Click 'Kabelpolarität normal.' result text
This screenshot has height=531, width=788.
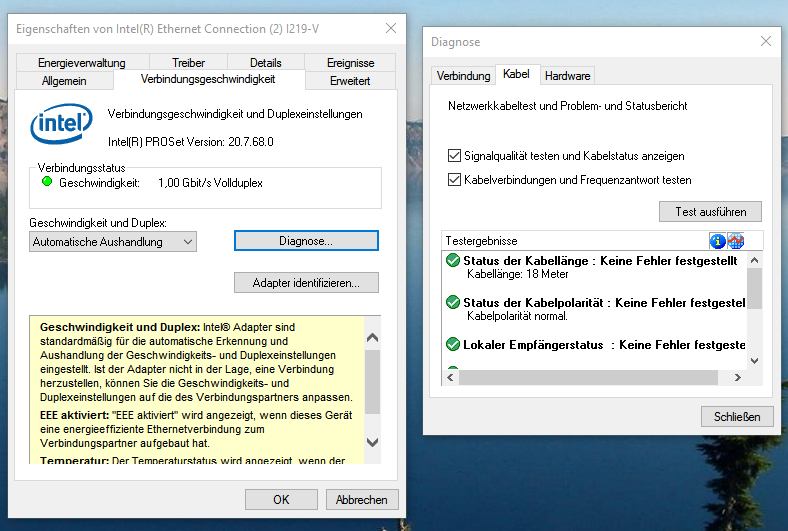(517, 316)
